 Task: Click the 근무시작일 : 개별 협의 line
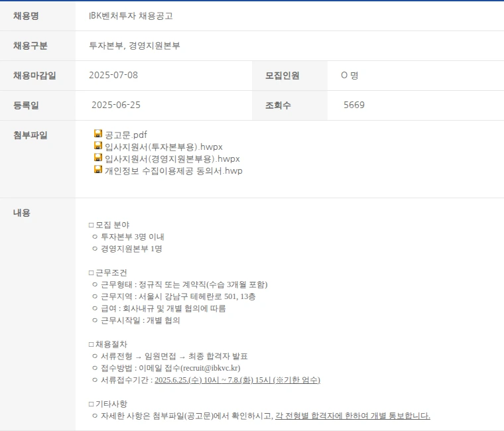pos(141,320)
